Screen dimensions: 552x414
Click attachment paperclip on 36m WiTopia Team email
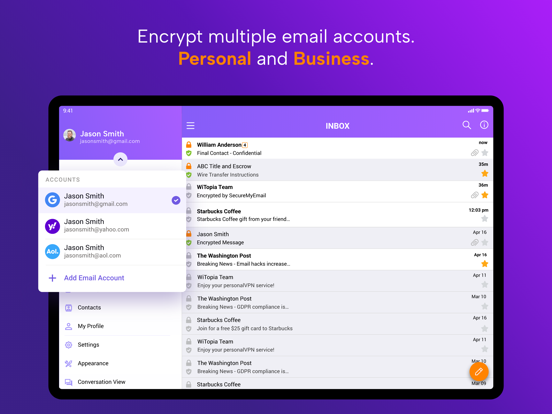(x=475, y=195)
